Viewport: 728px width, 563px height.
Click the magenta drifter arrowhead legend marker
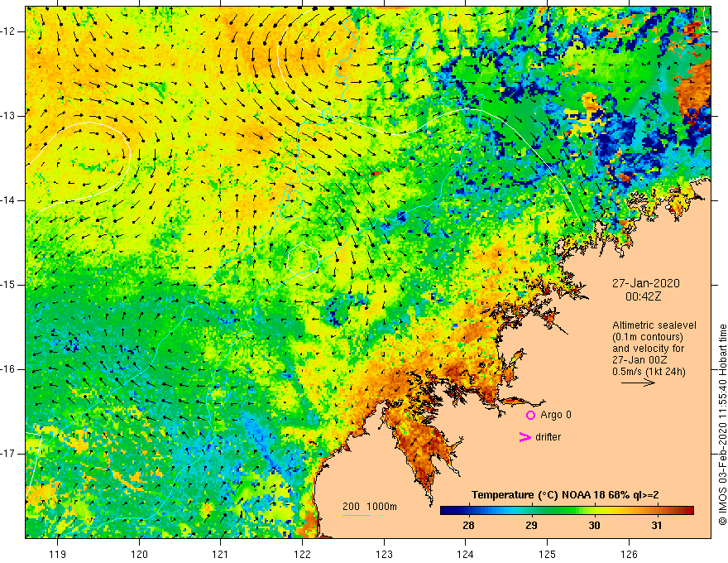point(524,437)
